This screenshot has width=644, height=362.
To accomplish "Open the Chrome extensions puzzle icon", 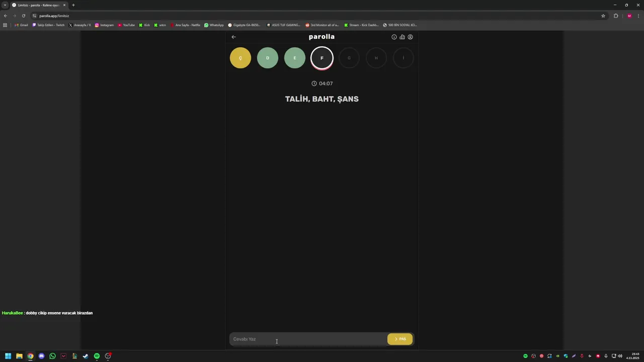I will tap(616, 16).
